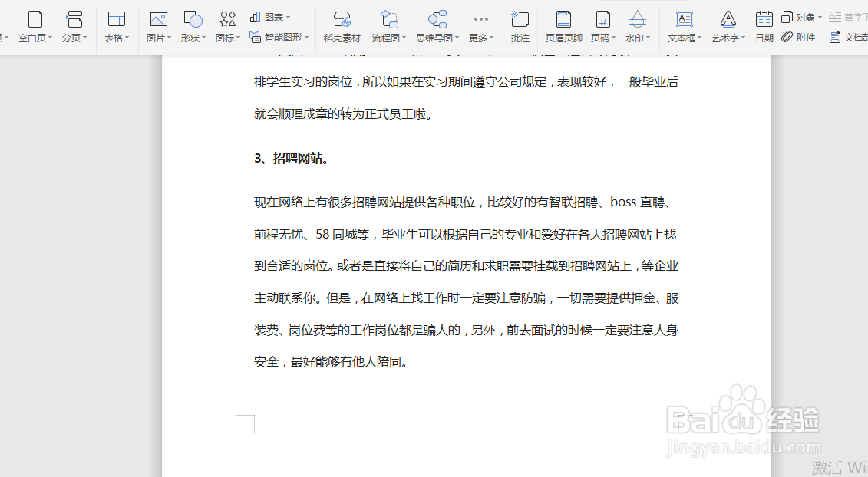Image resolution: width=868 pixels, height=477 pixels.
Task: Expand the dropdown arrow beside 空白页
Action: 51,38
